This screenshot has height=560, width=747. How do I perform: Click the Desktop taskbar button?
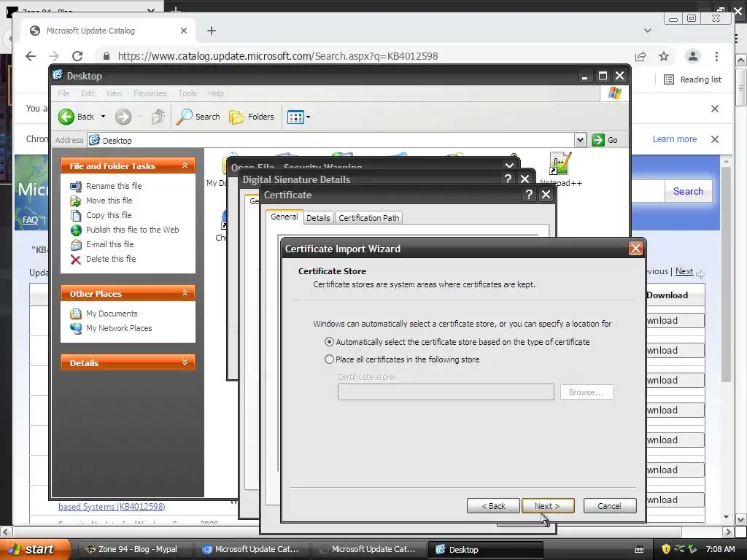tap(485, 549)
